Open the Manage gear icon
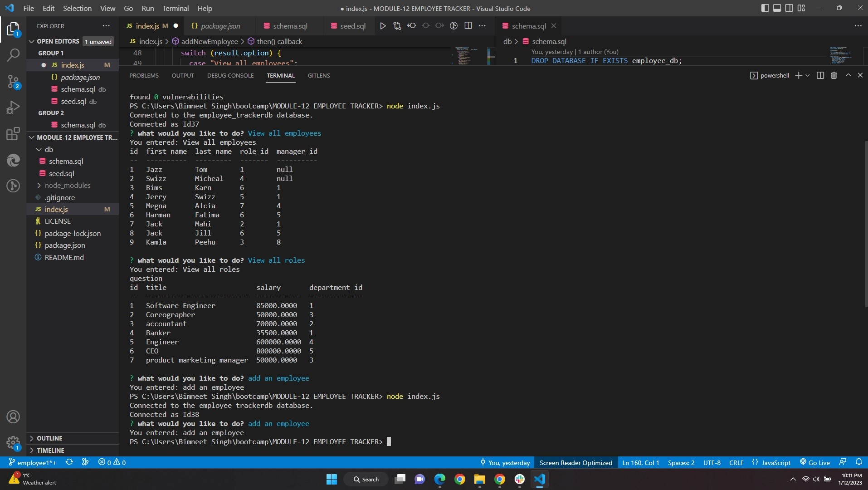 pos(13,443)
